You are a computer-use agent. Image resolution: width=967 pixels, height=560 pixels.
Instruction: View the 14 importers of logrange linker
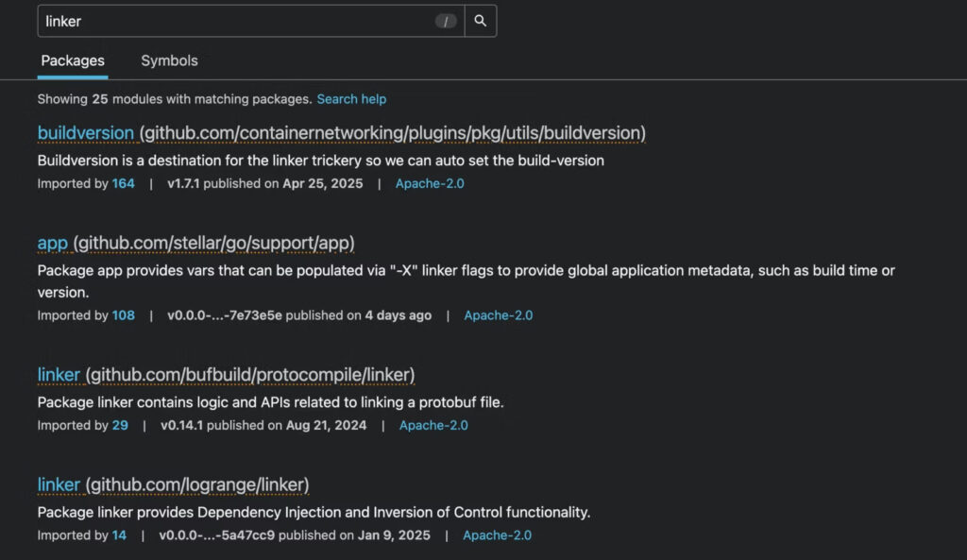[x=118, y=535]
